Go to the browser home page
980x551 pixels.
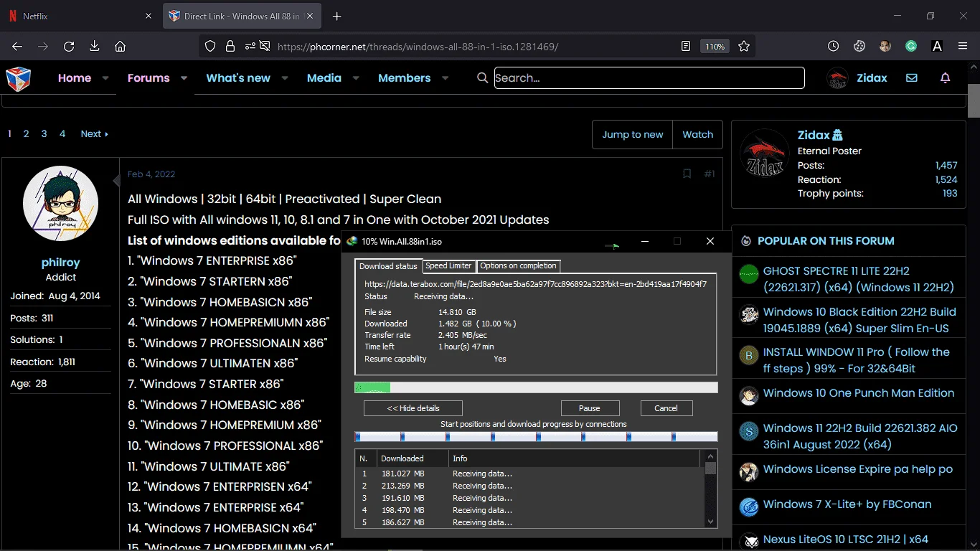click(120, 47)
